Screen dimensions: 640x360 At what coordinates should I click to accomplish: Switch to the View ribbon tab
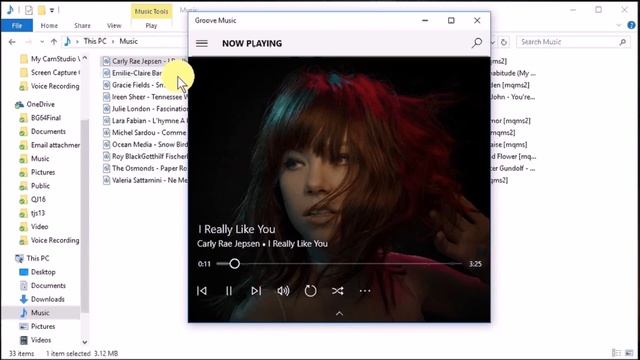coord(114,25)
